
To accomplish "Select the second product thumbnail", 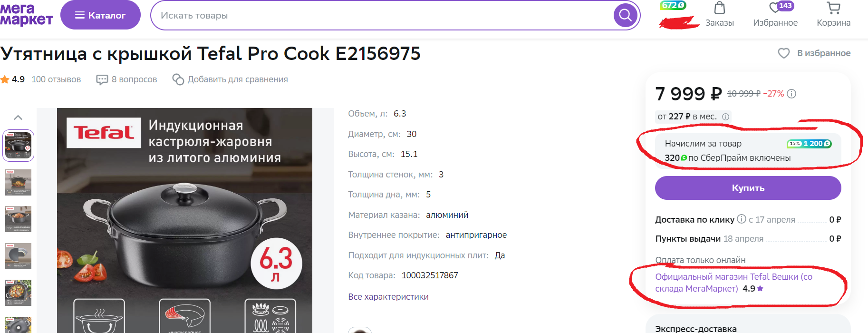I will 18,182.
